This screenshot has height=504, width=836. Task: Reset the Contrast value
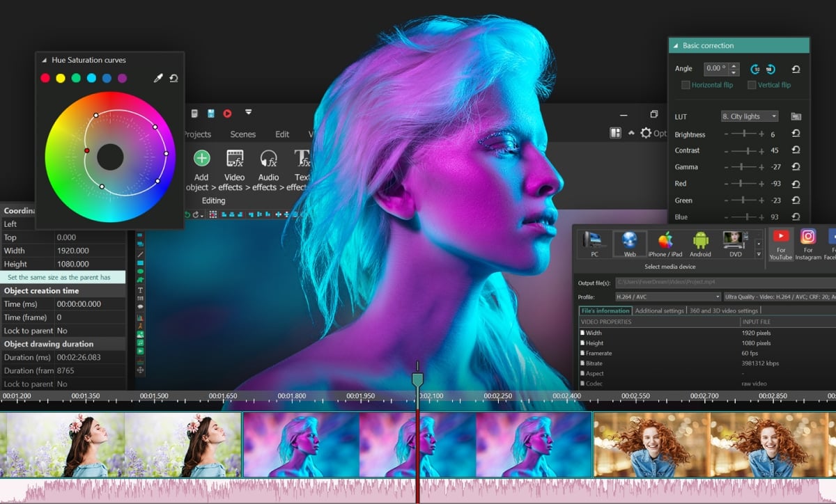pyautogui.click(x=796, y=150)
